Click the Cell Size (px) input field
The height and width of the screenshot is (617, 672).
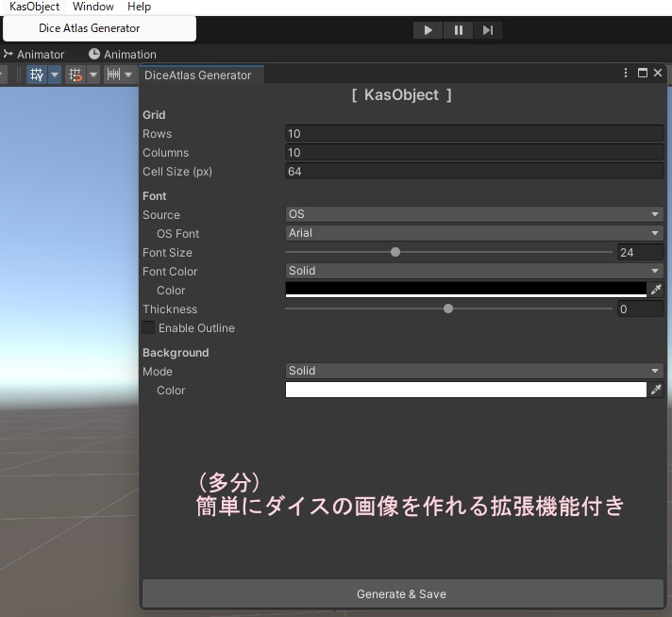(475, 172)
